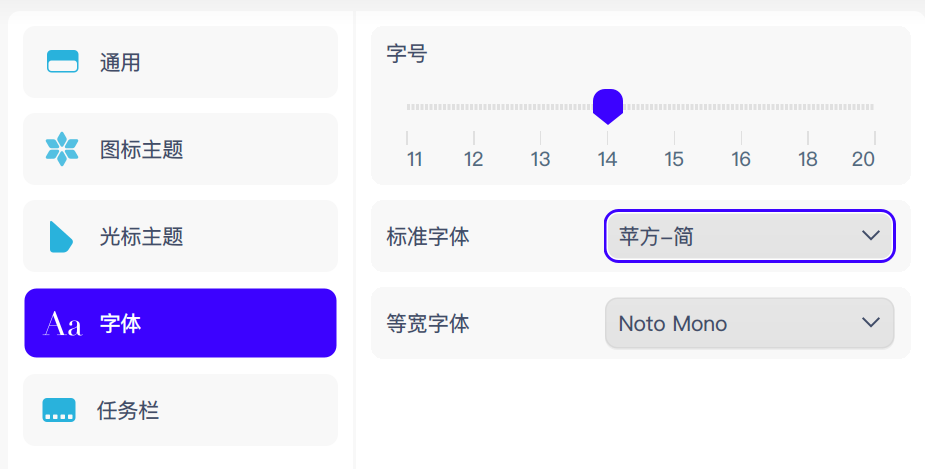Switch to 图标主题 settings
This screenshot has height=469, width=925.
180,150
